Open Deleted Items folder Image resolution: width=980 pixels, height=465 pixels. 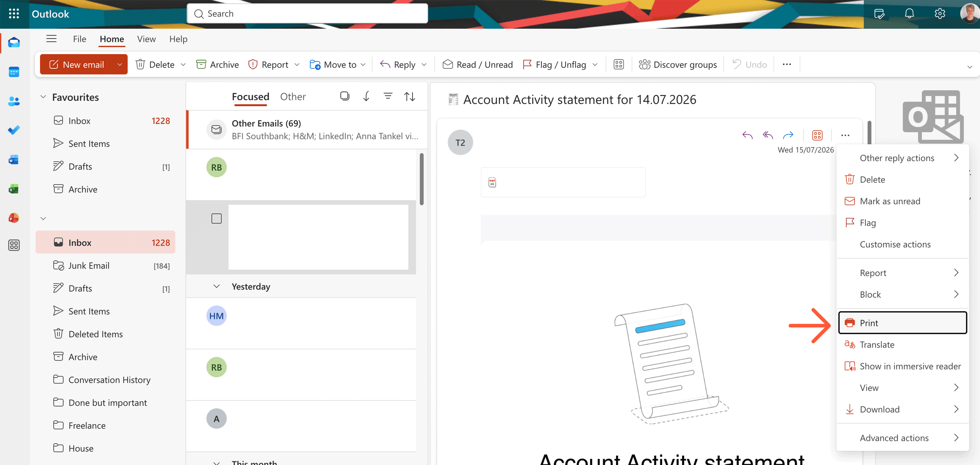tap(106, 334)
